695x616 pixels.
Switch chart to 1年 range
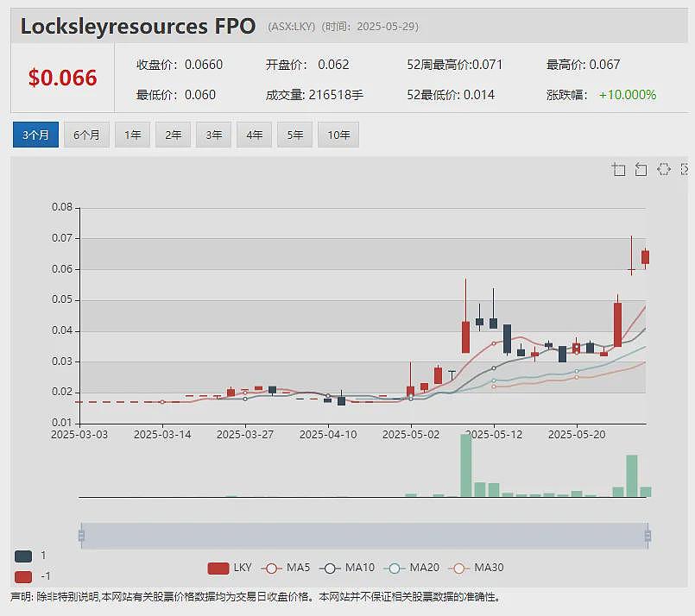pos(133,135)
